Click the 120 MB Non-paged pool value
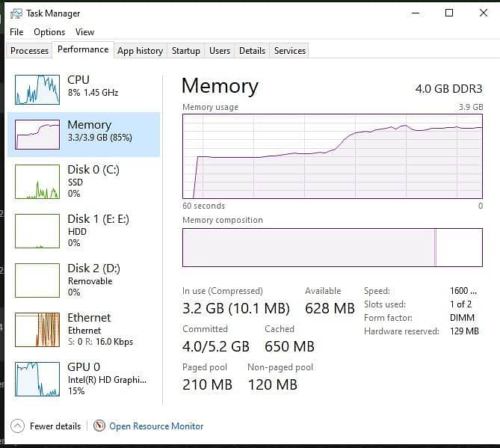 coord(273,384)
